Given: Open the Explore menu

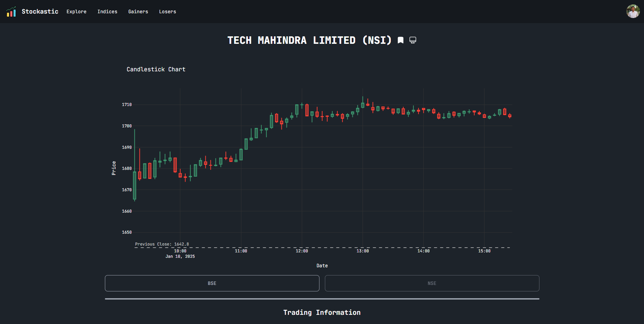Looking at the screenshot, I should click(x=76, y=12).
